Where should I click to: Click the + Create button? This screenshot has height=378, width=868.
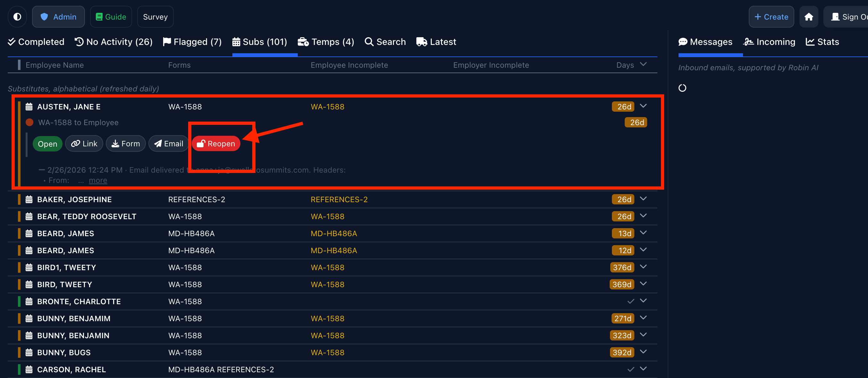pos(771,16)
